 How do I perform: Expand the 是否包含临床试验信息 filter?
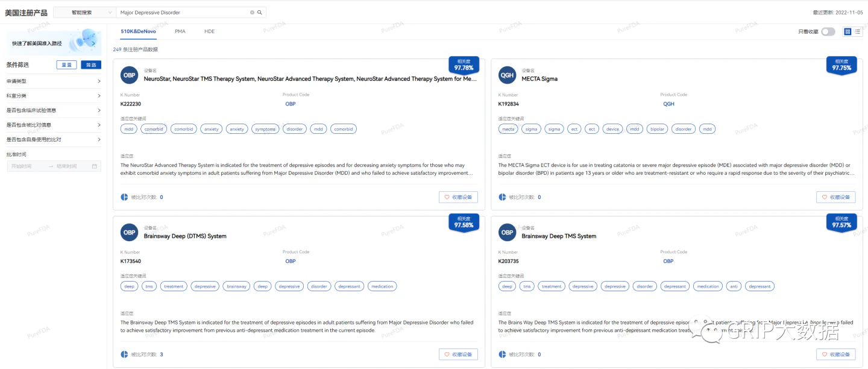coord(54,110)
